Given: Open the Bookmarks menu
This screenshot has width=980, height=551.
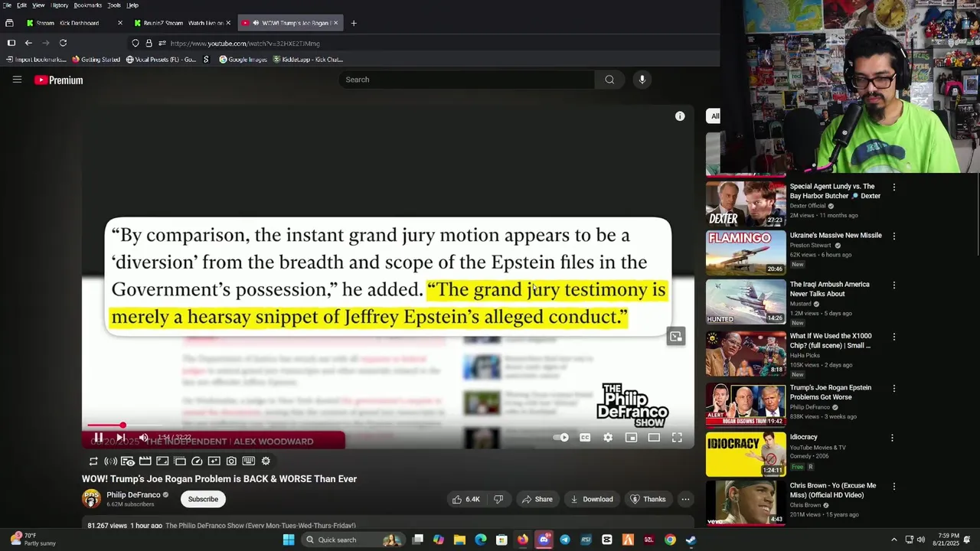Looking at the screenshot, I should coord(87,5).
